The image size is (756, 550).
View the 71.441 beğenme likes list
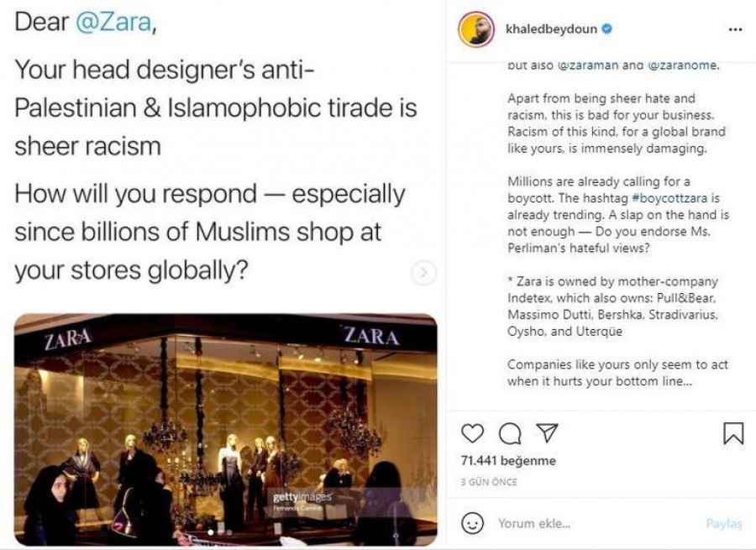508,461
